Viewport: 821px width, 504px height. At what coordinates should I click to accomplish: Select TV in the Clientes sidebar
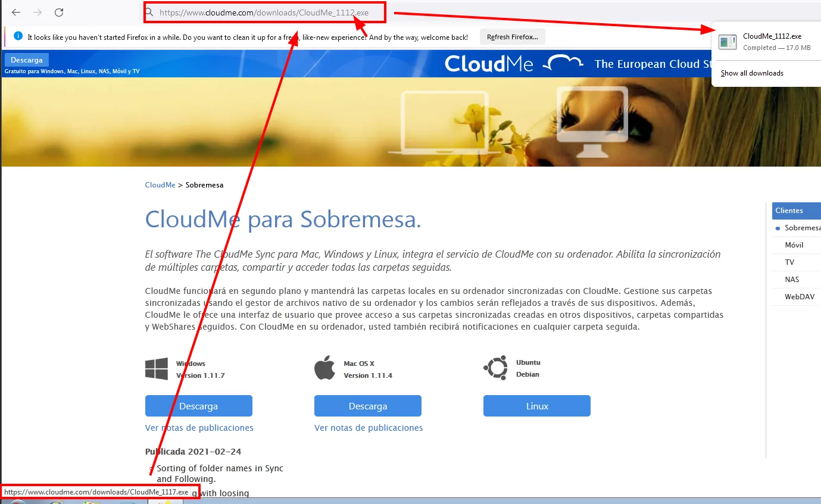789,262
